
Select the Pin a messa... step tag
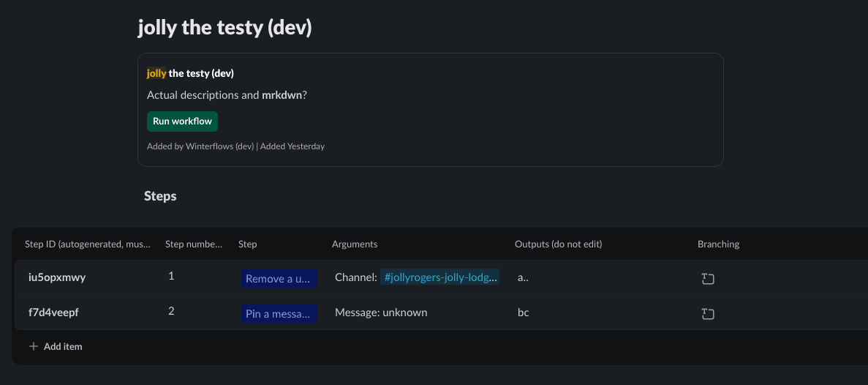[279, 313]
